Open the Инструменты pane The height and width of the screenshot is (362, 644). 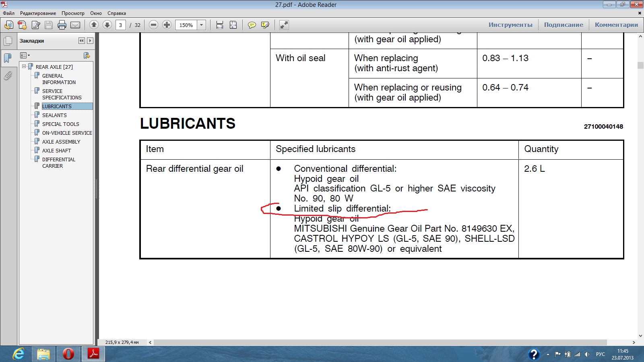click(510, 25)
